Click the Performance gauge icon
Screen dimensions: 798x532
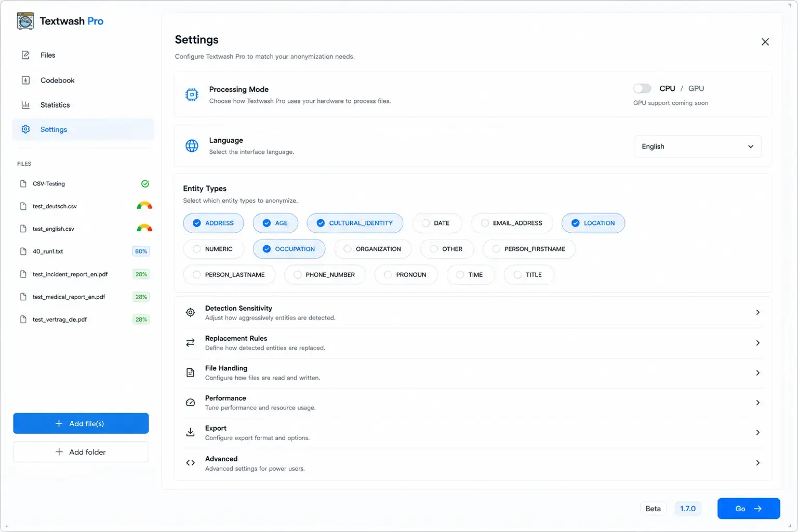[x=191, y=403]
